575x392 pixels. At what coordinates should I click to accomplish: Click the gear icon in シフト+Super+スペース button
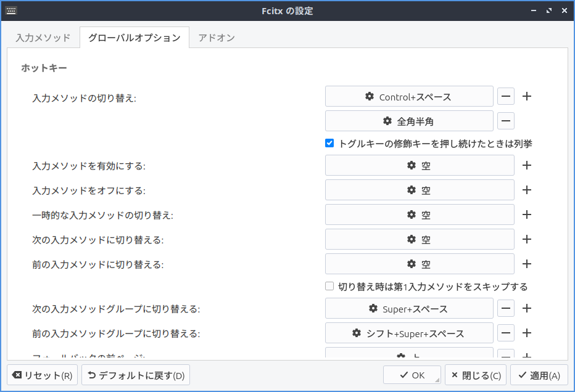(x=357, y=333)
